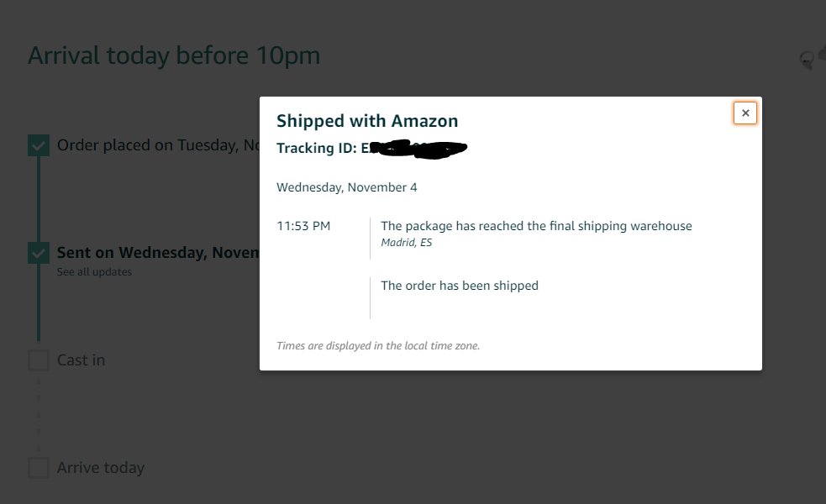Click the Shipped with Amazon title
Image resolution: width=826 pixels, height=504 pixels.
(367, 121)
